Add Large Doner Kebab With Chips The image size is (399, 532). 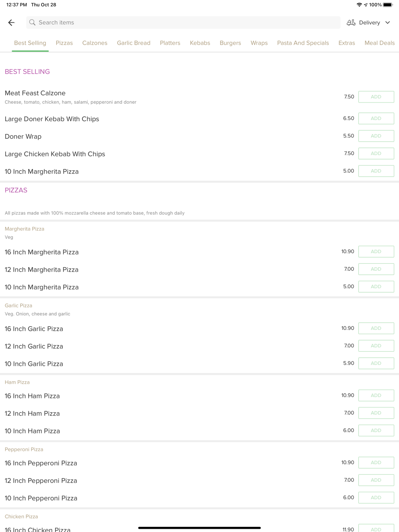[376, 118]
